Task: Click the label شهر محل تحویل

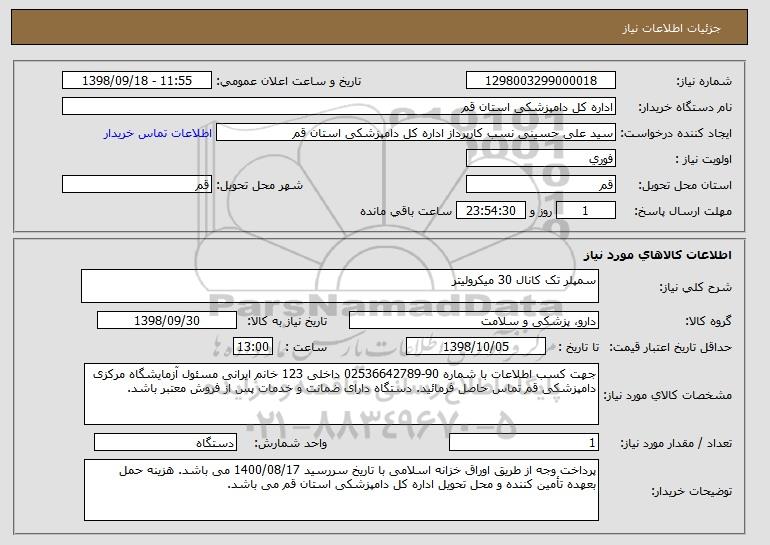Action: 260,185
